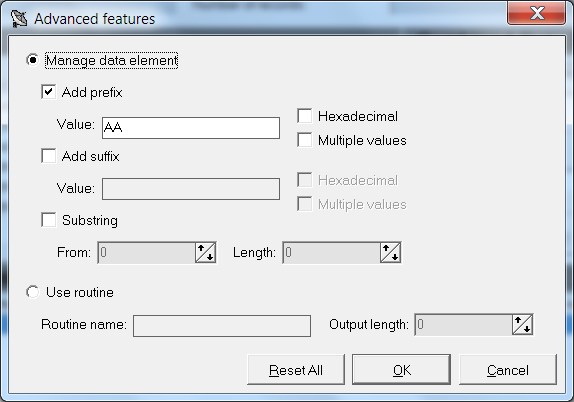This screenshot has height=402, width=574.
Task: Close the Advanced features dialog
Action: (537, 13)
